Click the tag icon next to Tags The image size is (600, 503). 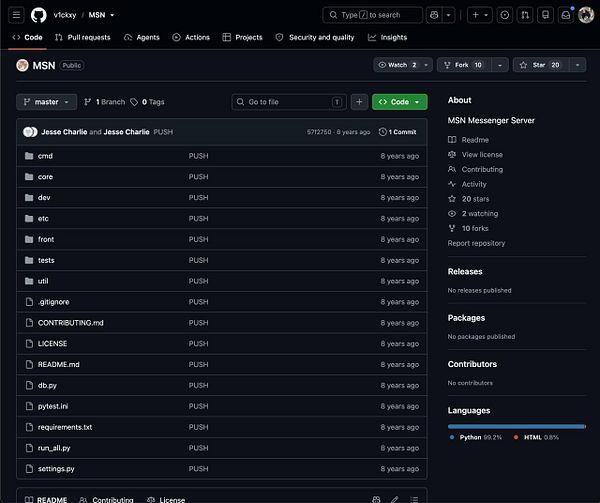tap(134, 102)
